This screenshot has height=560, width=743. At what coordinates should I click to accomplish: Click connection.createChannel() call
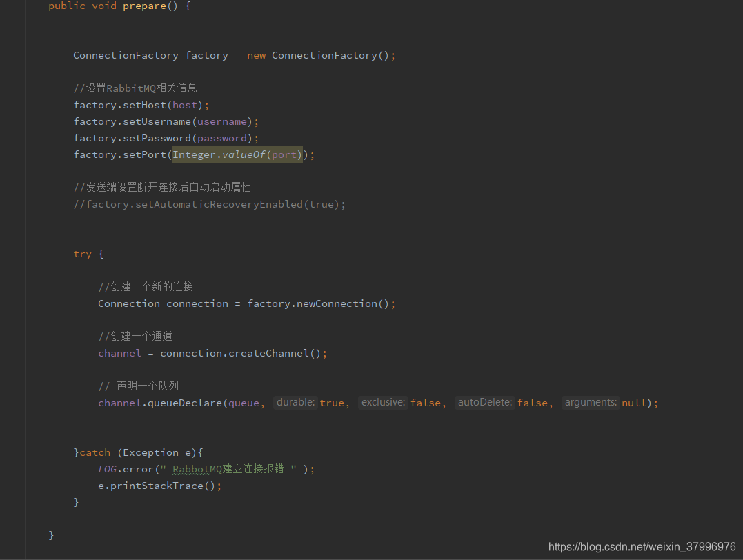pos(240,353)
